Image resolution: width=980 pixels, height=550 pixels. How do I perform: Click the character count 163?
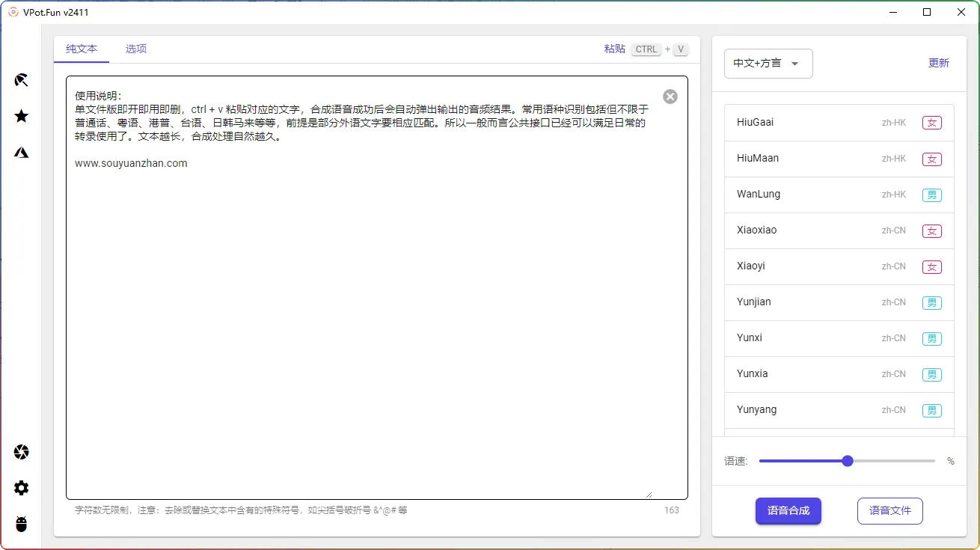pos(671,510)
